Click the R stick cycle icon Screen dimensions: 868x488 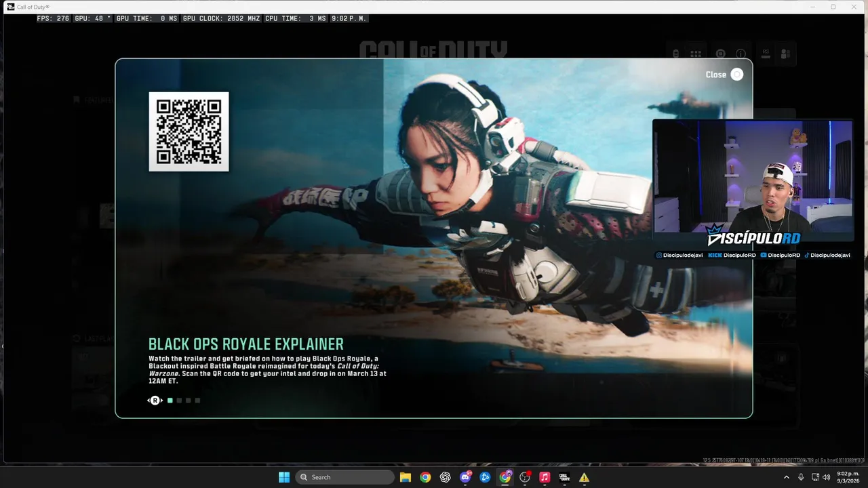click(x=155, y=401)
